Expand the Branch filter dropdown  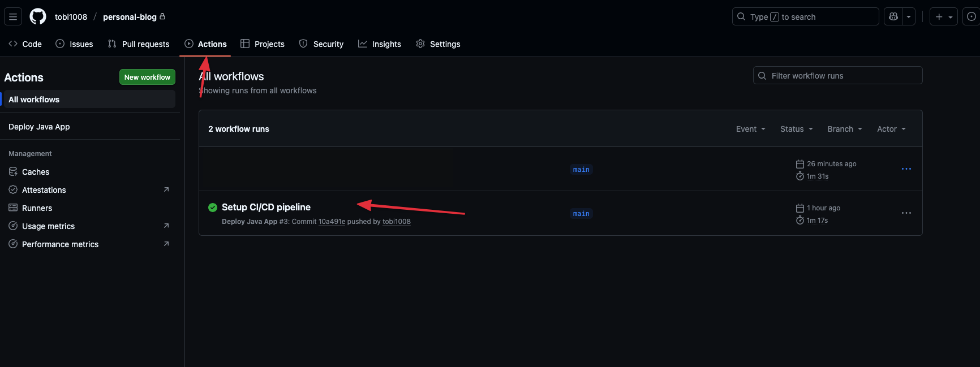click(844, 129)
